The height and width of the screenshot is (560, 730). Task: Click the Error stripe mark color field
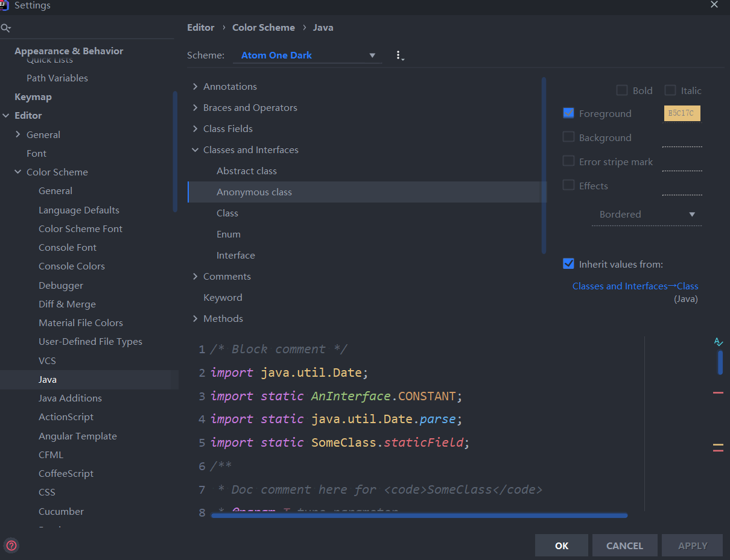(x=682, y=162)
